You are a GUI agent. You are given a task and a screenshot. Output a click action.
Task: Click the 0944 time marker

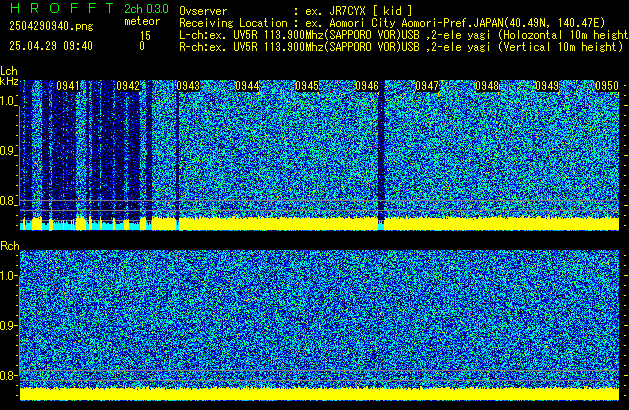(248, 86)
